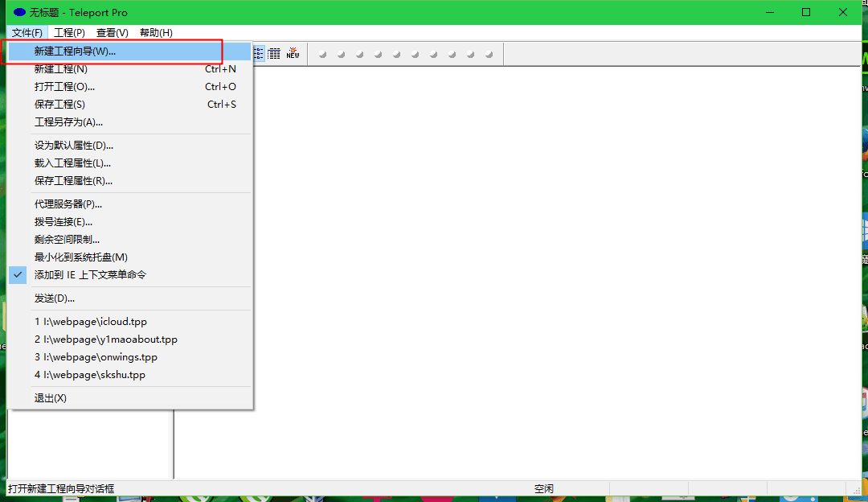Open 代理服务器(P)... settings

pyautogui.click(x=131, y=204)
